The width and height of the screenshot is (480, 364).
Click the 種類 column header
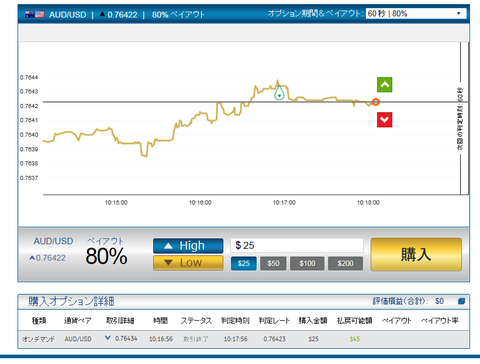(x=39, y=321)
